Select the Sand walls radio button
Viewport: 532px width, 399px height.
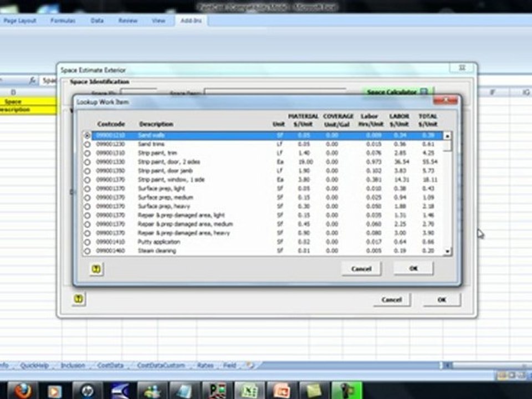[x=87, y=135]
